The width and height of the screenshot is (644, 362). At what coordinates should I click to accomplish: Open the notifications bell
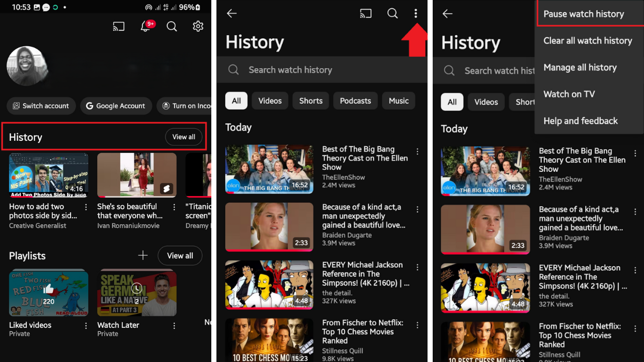point(145,26)
